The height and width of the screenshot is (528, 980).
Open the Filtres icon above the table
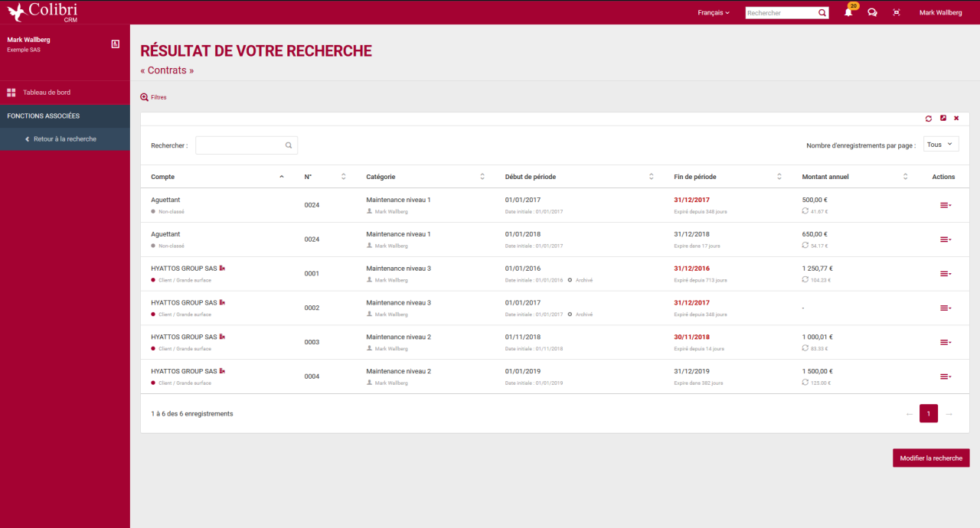tap(143, 97)
